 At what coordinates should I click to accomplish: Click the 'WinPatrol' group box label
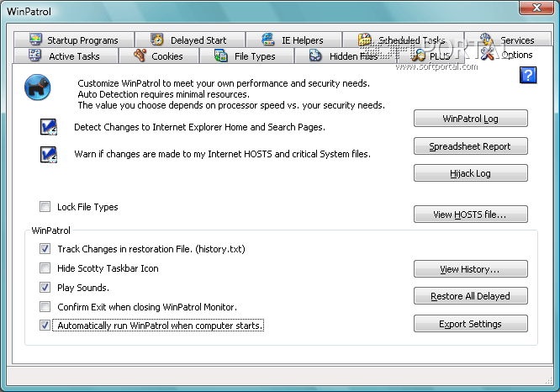(x=51, y=230)
